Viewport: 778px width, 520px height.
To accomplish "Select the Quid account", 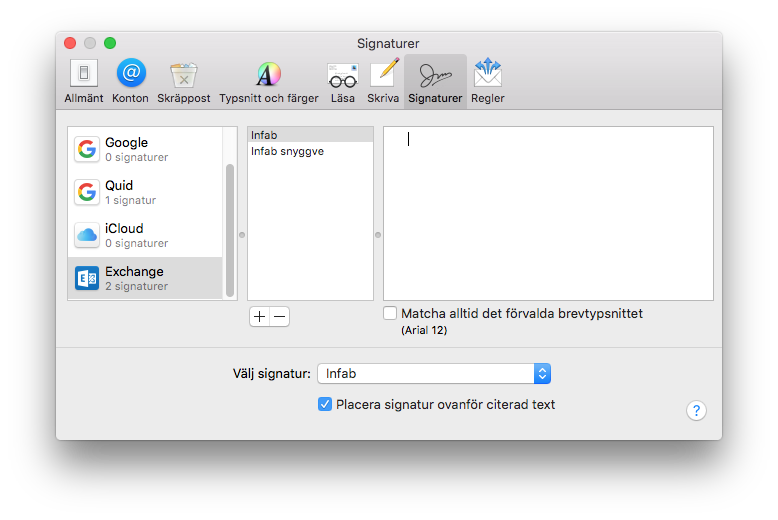I will 145,192.
